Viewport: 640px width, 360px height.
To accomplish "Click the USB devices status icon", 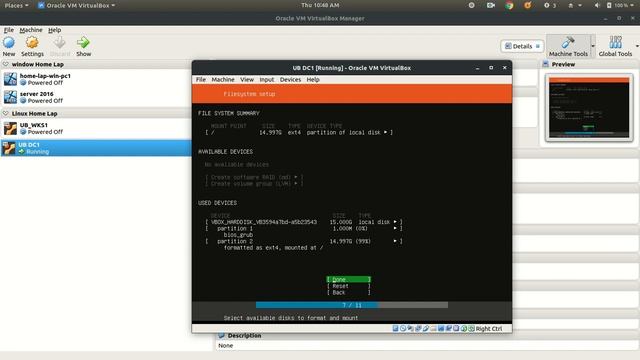I will pyautogui.click(x=426, y=329).
